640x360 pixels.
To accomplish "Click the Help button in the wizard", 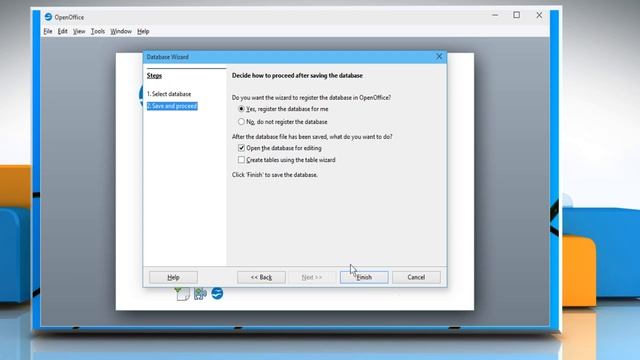I will tap(173, 277).
